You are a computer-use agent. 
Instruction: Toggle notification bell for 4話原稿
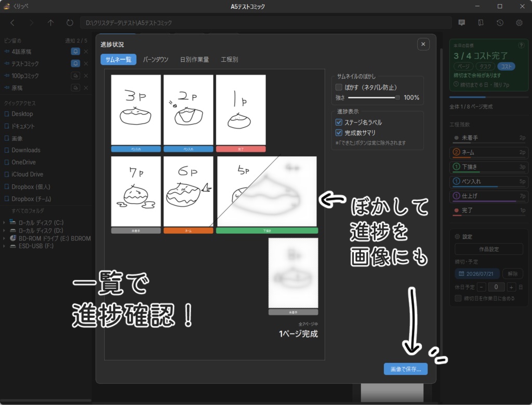coord(75,51)
